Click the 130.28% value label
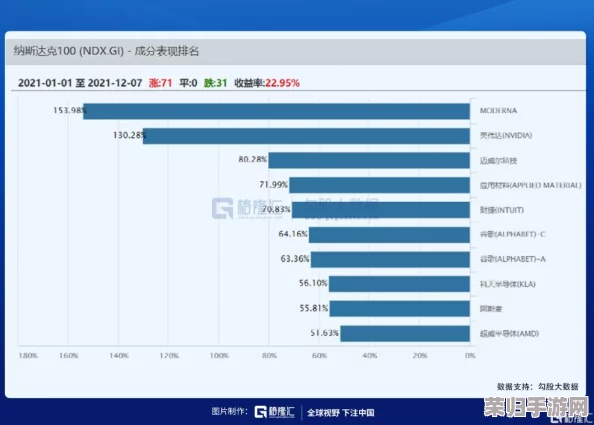 [x=130, y=135]
